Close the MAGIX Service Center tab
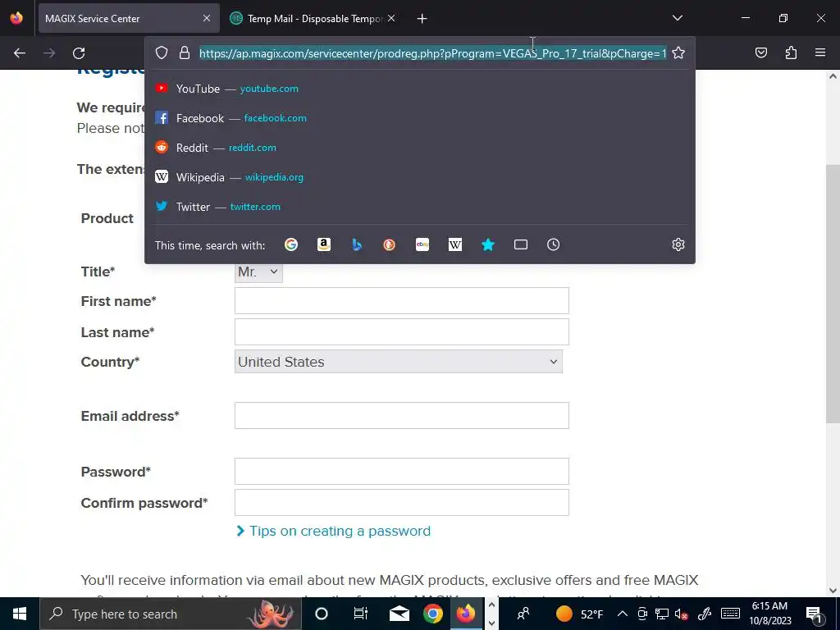The width and height of the screenshot is (840, 630). tap(207, 18)
